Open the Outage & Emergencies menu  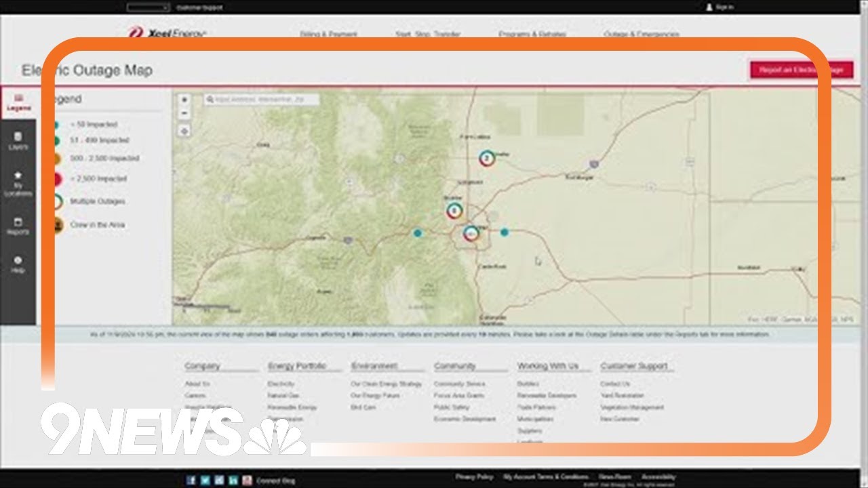point(642,34)
